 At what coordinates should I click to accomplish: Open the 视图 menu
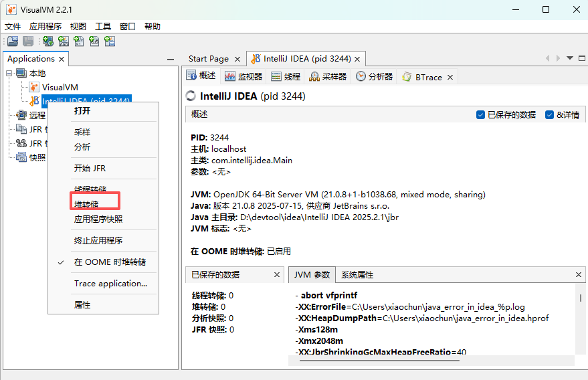(x=78, y=26)
